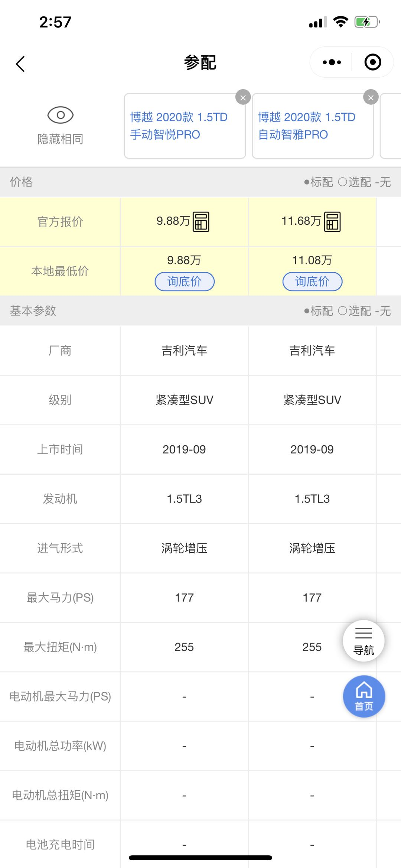
Task: Open 博越 2020款 1.5TD 自动智雅PRO link
Action: [306, 126]
